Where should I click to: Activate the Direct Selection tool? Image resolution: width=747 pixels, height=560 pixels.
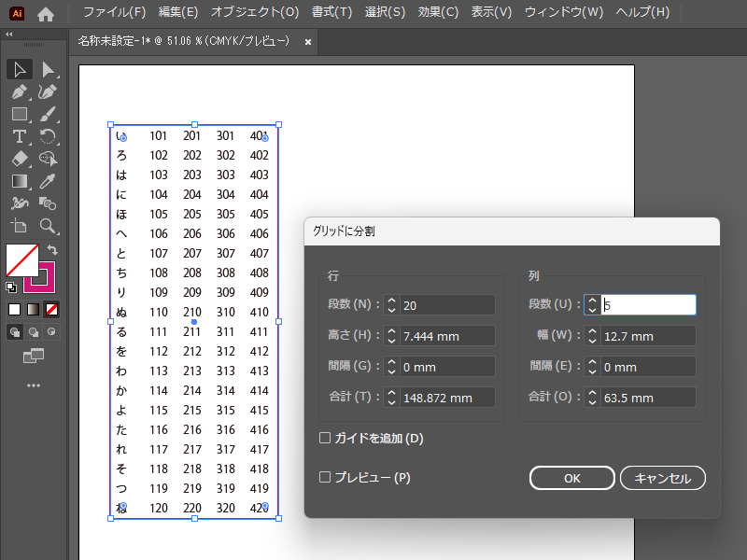click(x=49, y=68)
